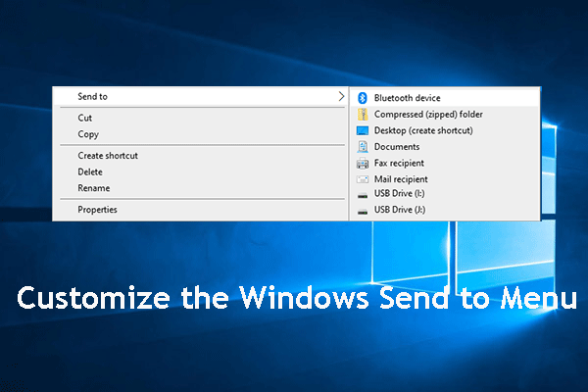588x392 pixels.
Task: Click the USB Drive (J:) drive icon
Action: tap(363, 212)
